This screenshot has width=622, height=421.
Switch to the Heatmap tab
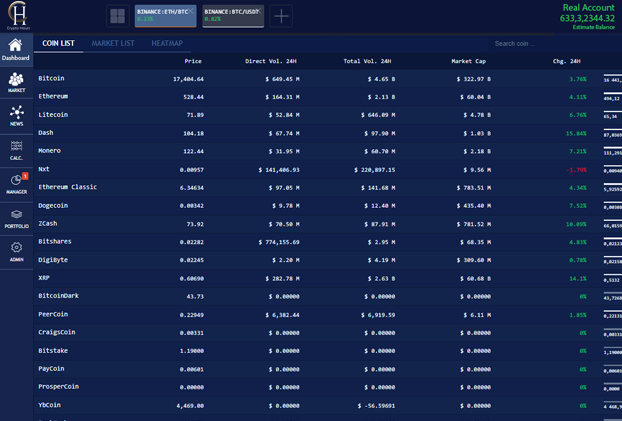pos(167,44)
